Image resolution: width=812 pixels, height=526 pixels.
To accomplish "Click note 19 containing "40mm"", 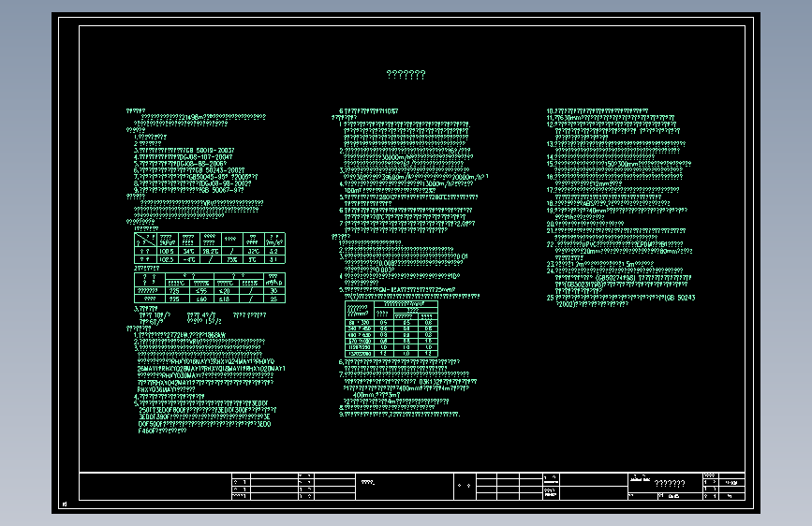I will 617,211.
